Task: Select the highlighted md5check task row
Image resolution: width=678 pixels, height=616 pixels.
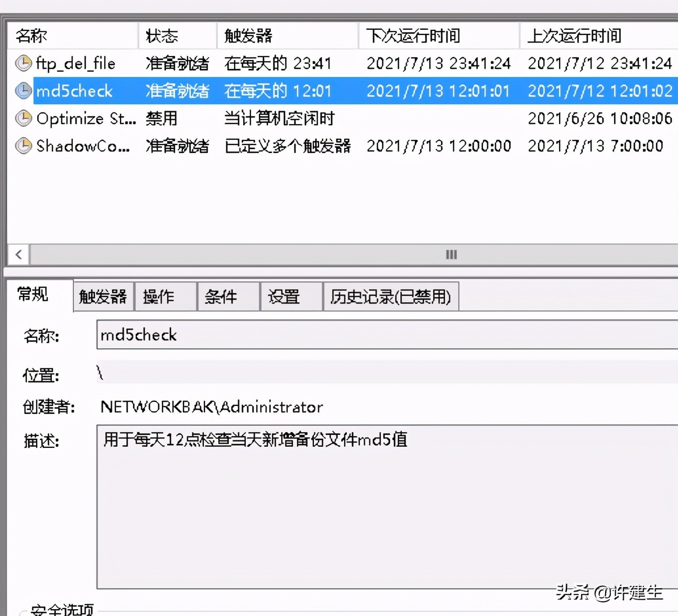Action: (x=73, y=91)
